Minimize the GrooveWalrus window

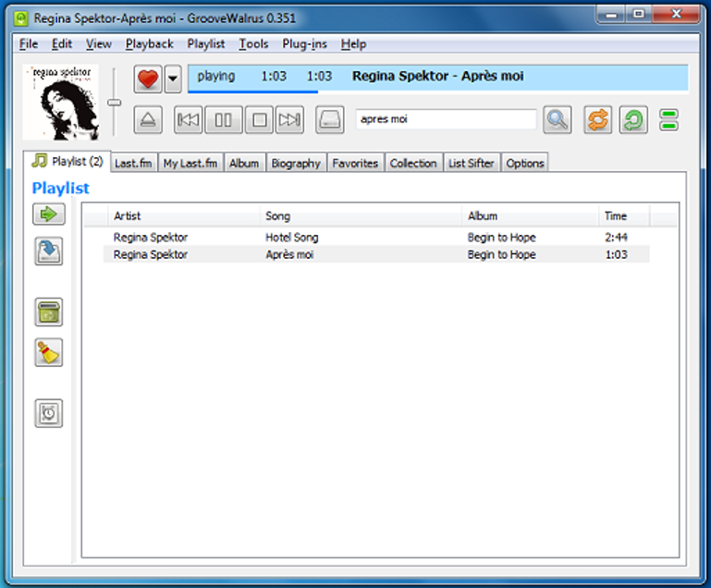(611, 15)
